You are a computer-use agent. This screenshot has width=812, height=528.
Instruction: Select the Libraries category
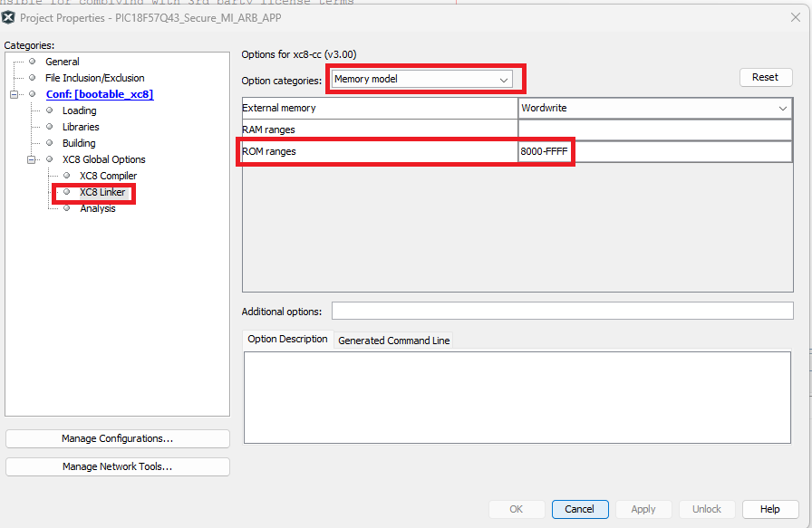[x=81, y=127]
